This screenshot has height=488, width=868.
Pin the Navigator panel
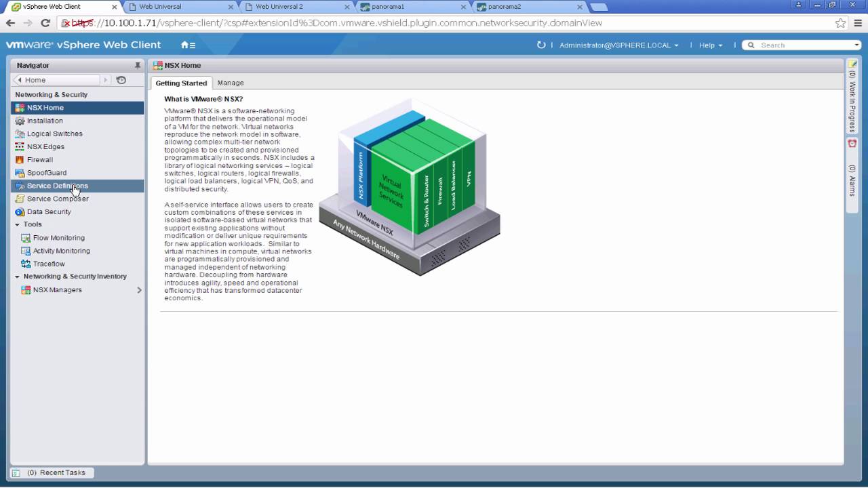(x=138, y=66)
